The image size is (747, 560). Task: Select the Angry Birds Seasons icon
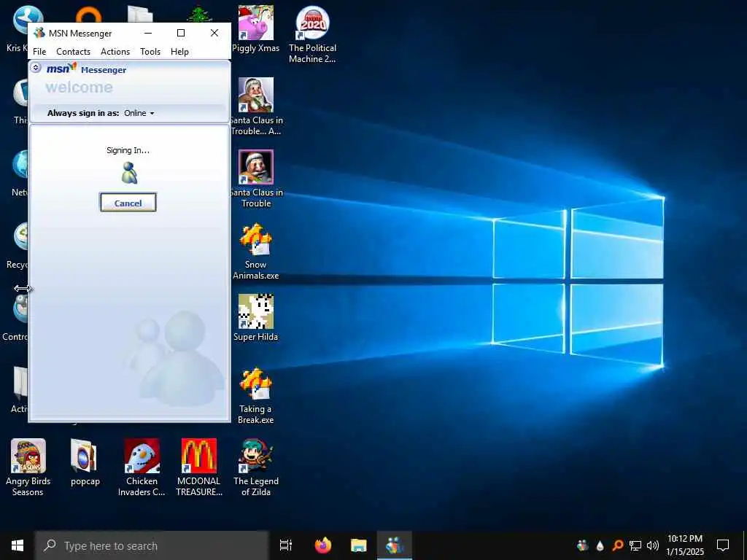coord(28,467)
